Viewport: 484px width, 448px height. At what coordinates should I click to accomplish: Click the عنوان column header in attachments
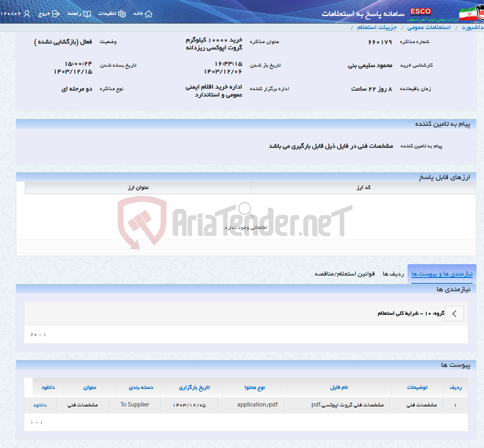(x=90, y=387)
